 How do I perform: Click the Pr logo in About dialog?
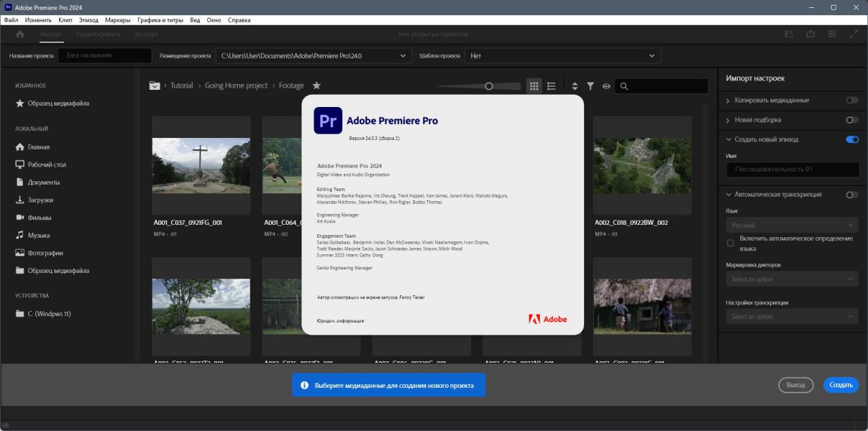(328, 121)
